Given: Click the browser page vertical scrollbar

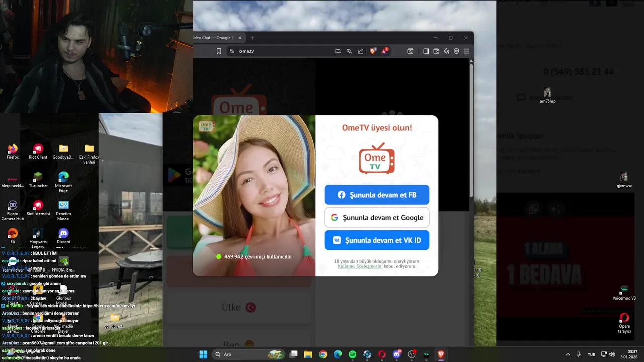Looking at the screenshot, I should point(471,131).
